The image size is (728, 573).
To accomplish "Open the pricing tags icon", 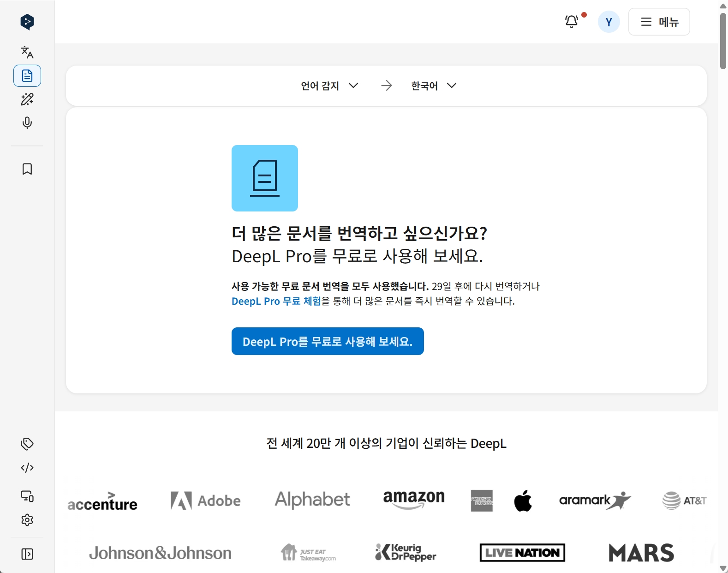I will point(27,444).
